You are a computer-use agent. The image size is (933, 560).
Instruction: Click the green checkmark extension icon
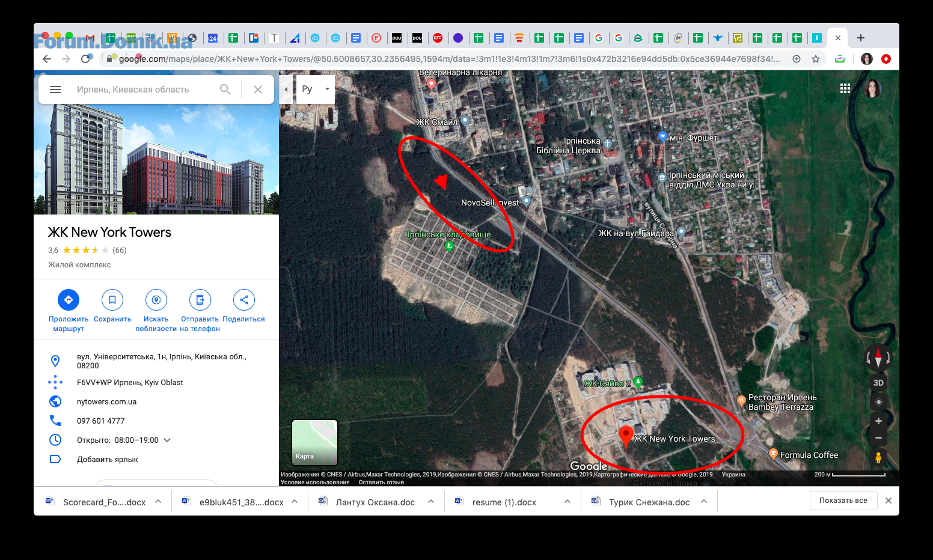click(840, 59)
